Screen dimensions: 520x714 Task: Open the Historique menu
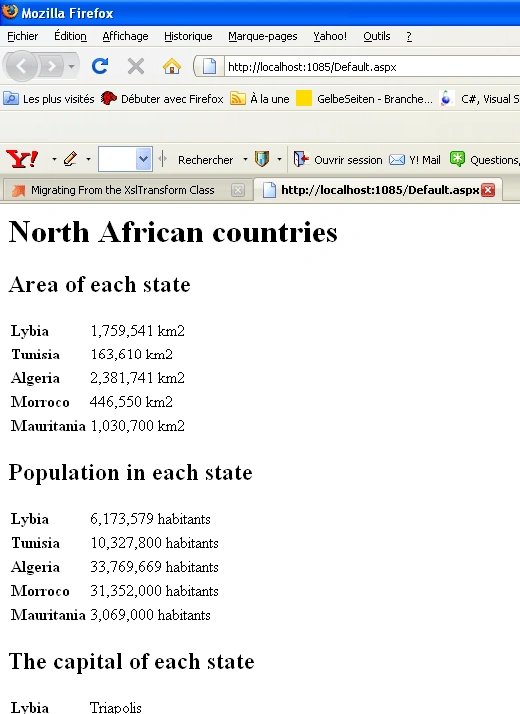(188, 36)
